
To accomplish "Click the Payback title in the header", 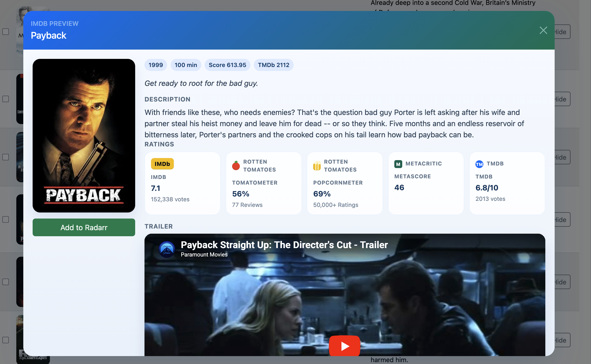I will pyautogui.click(x=48, y=36).
